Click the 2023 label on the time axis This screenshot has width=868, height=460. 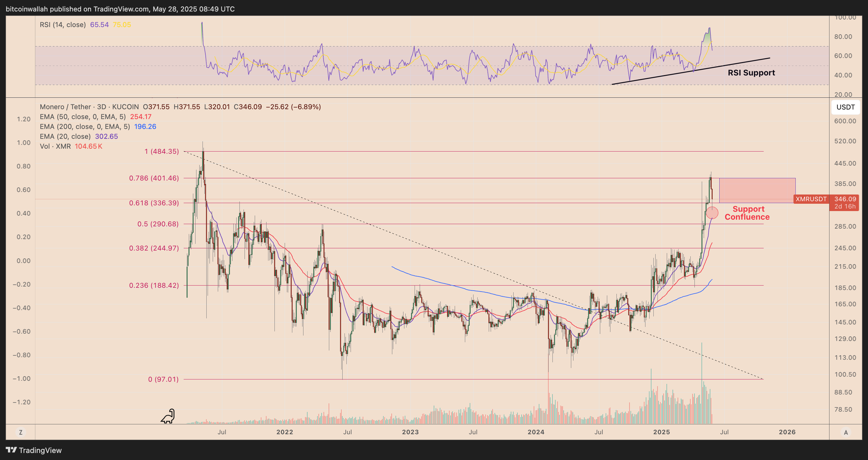tap(410, 432)
